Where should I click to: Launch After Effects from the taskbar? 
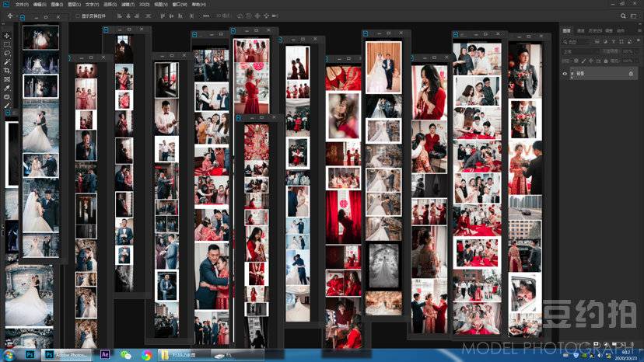point(105,354)
